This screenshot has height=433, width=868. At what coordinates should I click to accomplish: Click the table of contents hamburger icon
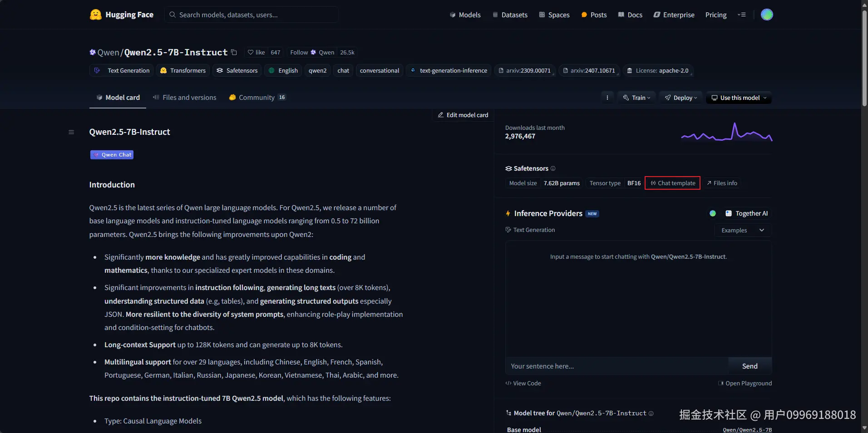[x=71, y=132]
